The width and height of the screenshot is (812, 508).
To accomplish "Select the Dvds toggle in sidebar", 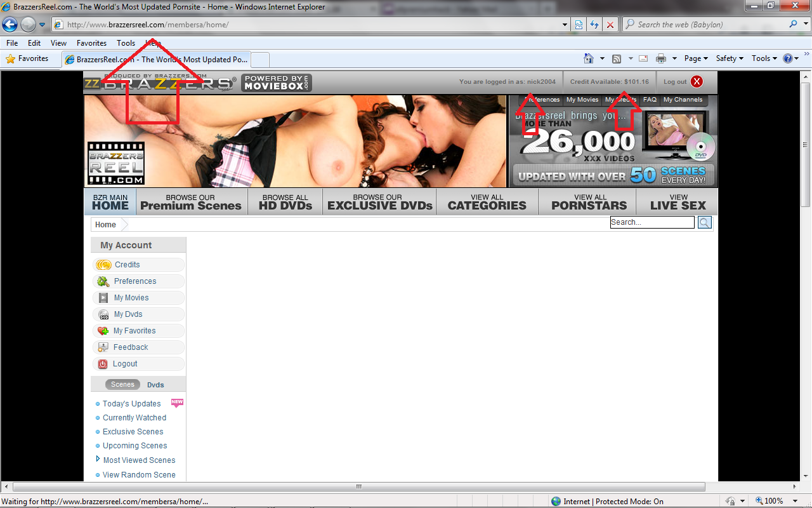I will coord(155,385).
